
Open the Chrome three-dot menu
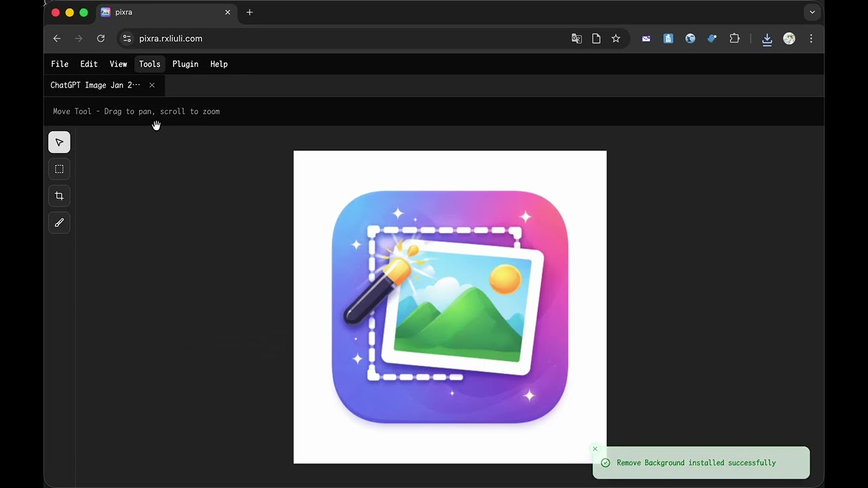[x=811, y=39]
